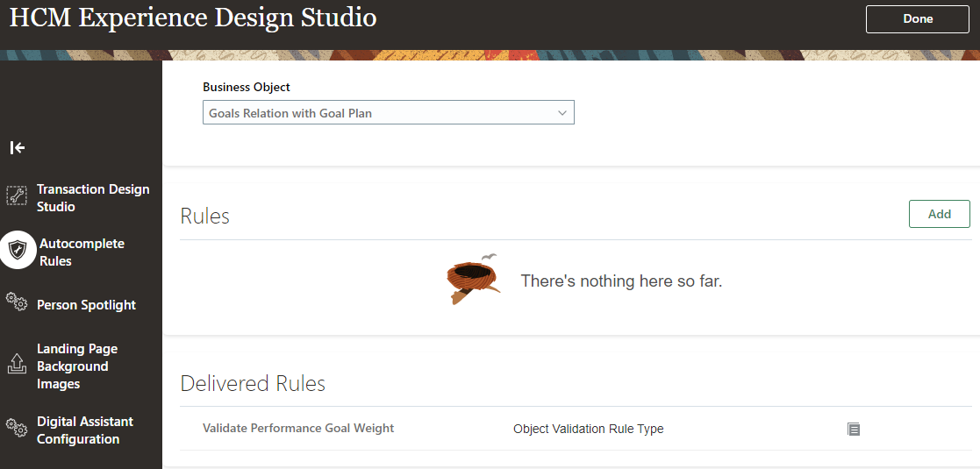Click the Person Spotlight gears icon
The height and width of the screenshot is (469, 980).
[x=17, y=302]
